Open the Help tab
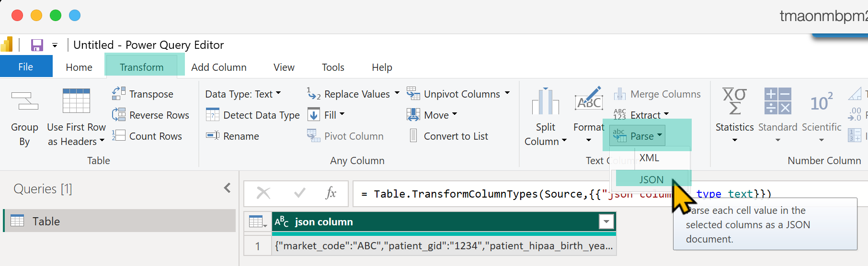 [382, 67]
